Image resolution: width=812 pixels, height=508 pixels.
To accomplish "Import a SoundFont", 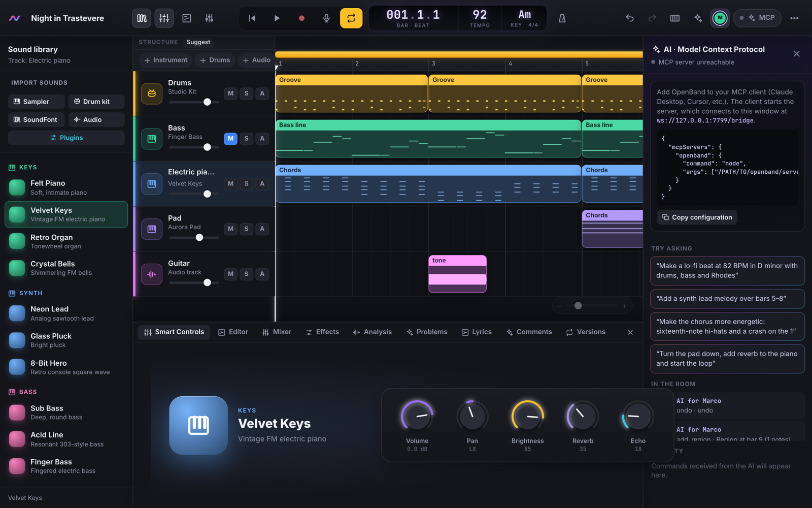I will [x=36, y=119].
